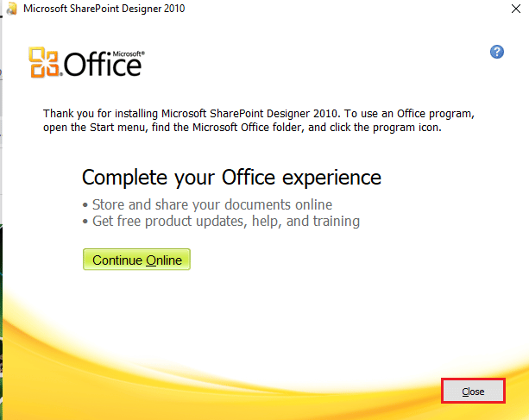Click the bullet point before 'Store and share'
Image resolution: width=529 pixels, height=420 pixels.
pyautogui.click(x=85, y=205)
